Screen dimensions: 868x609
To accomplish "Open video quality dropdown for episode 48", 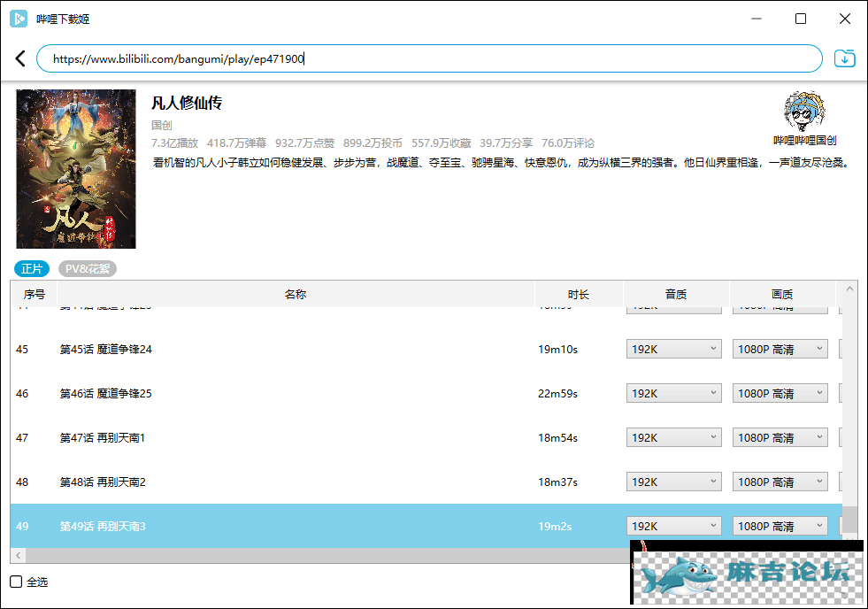I will 780,482.
